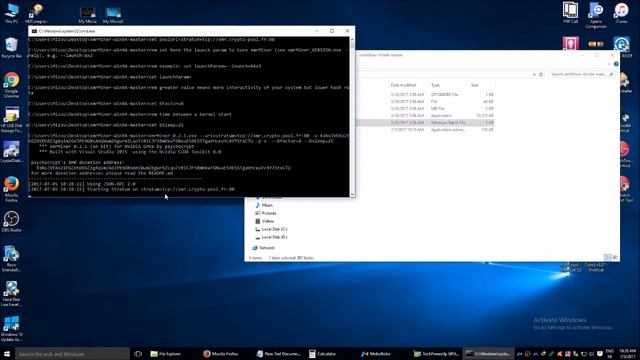Switch to File Explorer on the taskbar

tap(166, 354)
